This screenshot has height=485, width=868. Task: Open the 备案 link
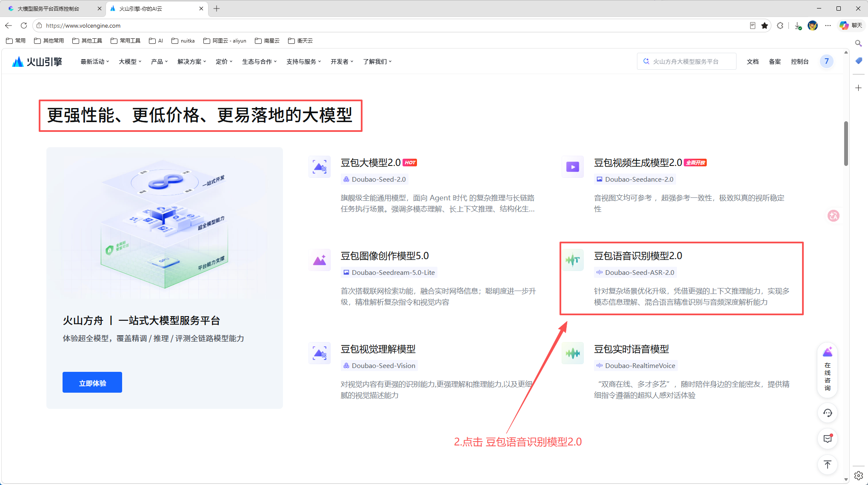pos(775,62)
